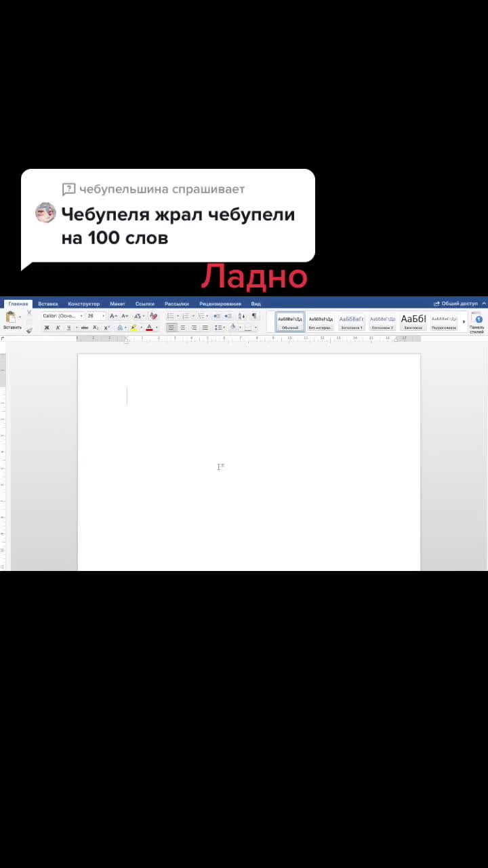Click the numbered list icon

click(x=186, y=316)
